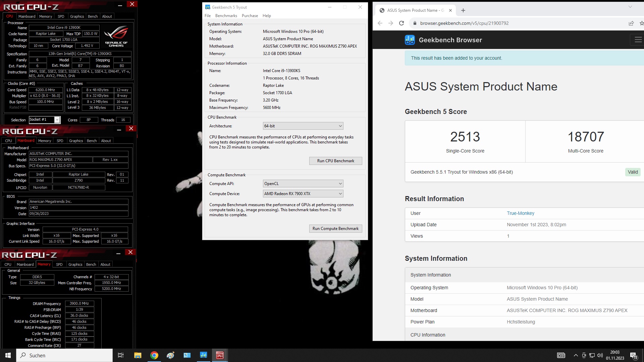Open the ROG CPU-Z taskbar icon
644x362 pixels.
[x=220, y=355]
